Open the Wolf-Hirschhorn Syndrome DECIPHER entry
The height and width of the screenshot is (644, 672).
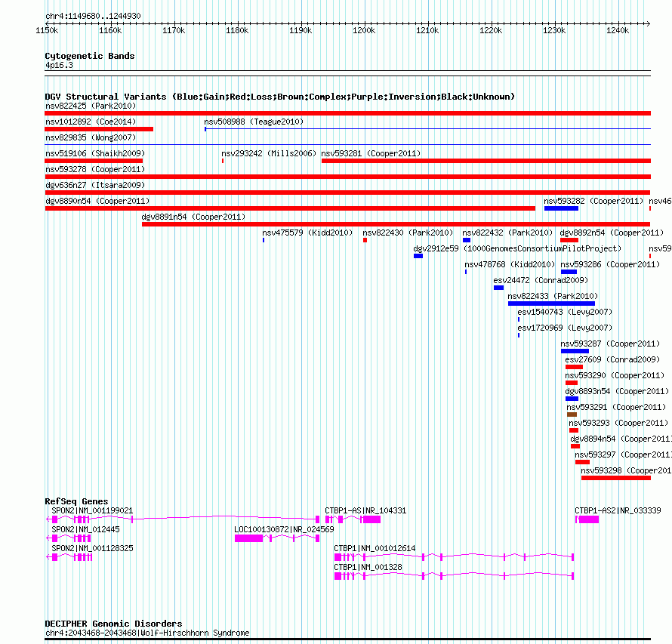(147, 633)
